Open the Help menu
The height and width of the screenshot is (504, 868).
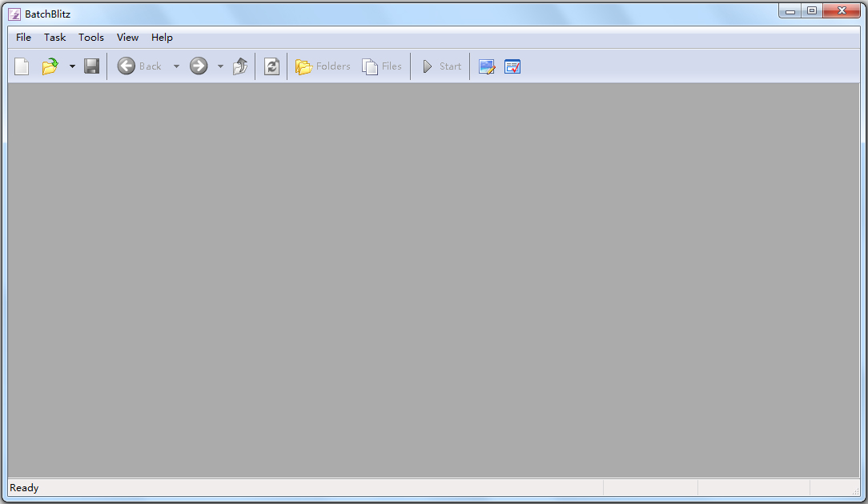tap(162, 37)
